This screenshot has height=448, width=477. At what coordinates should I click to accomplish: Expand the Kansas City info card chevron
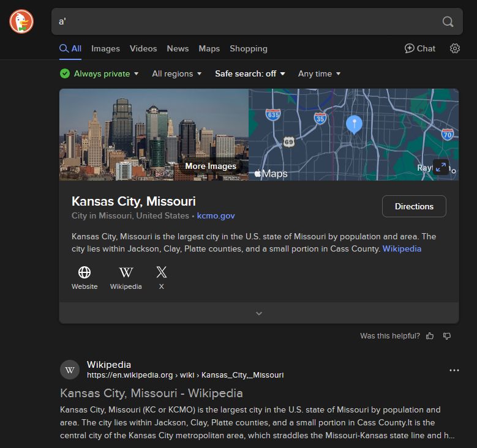[259, 313]
